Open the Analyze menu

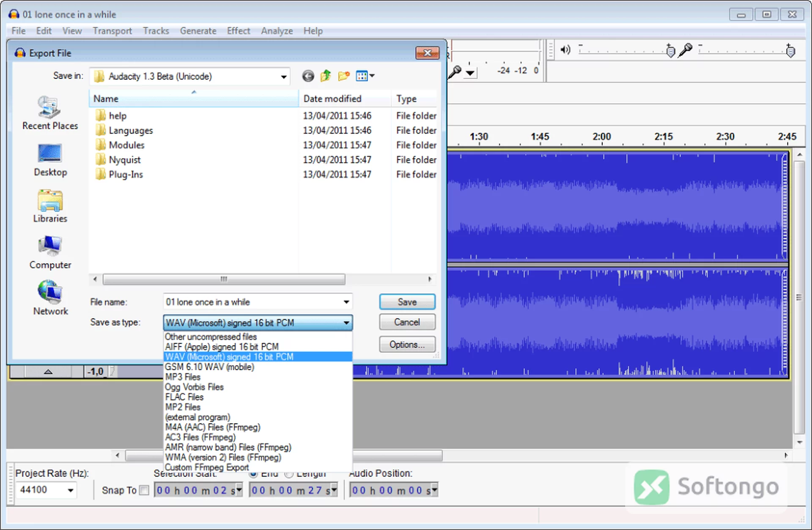[x=277, y=31]
